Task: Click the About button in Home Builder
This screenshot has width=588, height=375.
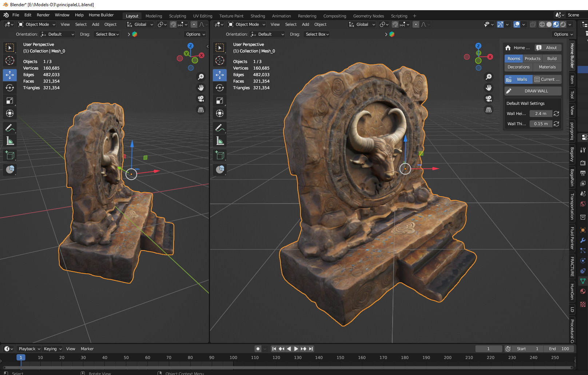Action: (548, 48)
